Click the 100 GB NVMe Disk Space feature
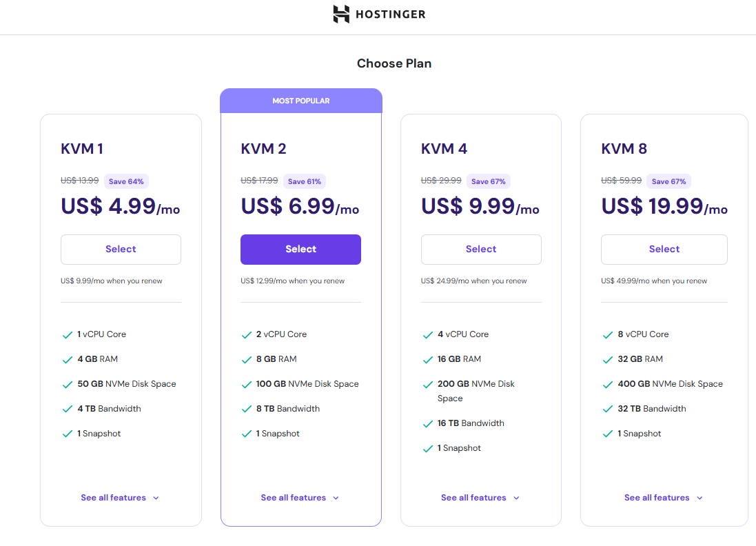This screenshot has height=546, width=756. click(307, 384)
